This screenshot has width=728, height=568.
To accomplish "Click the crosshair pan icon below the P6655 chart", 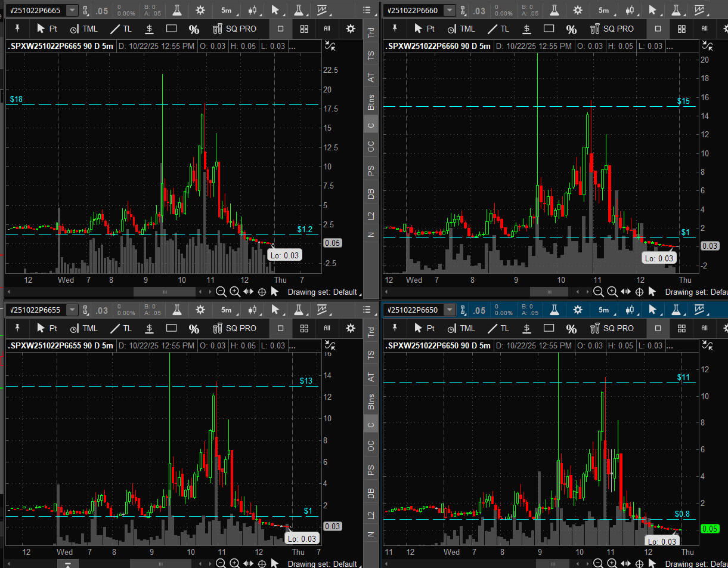I will (x=262, y=564).
